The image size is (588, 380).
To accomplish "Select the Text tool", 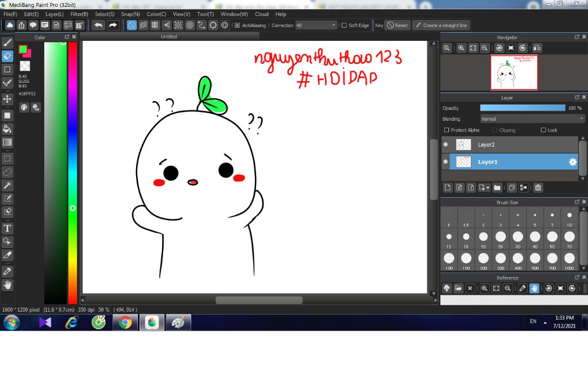I will point(7,228).
